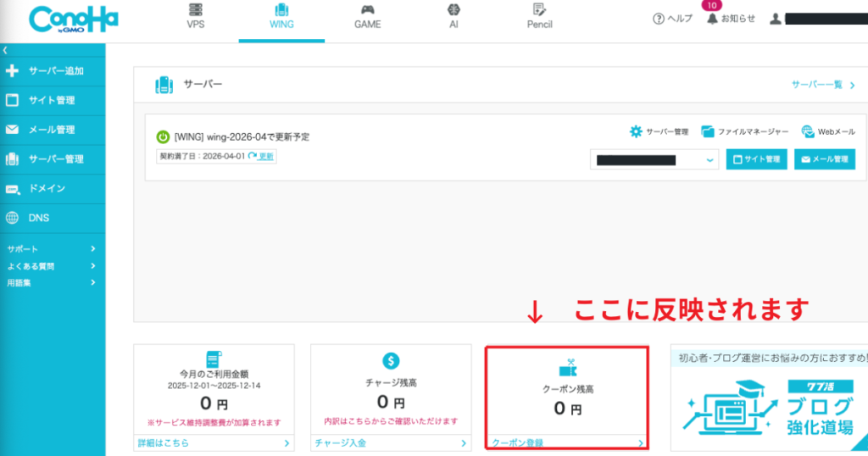Viewport: 868px width, 456px height.
Task: Open ファイルマネージャー
Action: [x=744, y=131]
